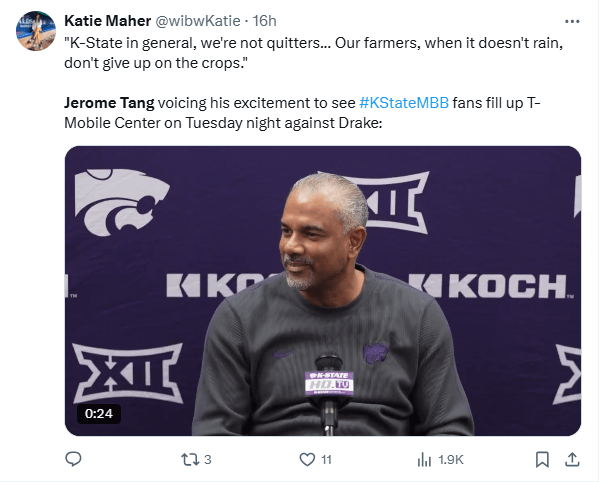Open the tweet's more options ellipsis
The height and width of the screenshot is (482, 606).
[x=572, y=19]
